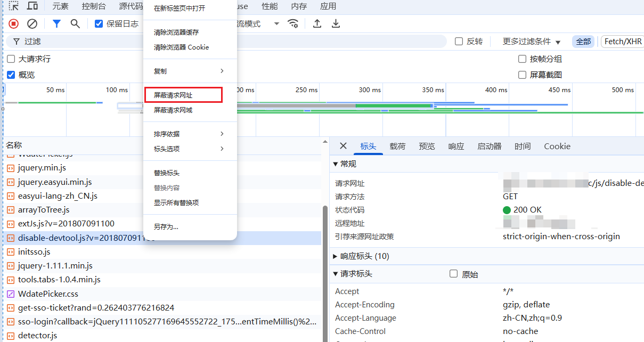Click the export HAR download icon
Screen dimensions: 644x342
click(x=336, y=23)
